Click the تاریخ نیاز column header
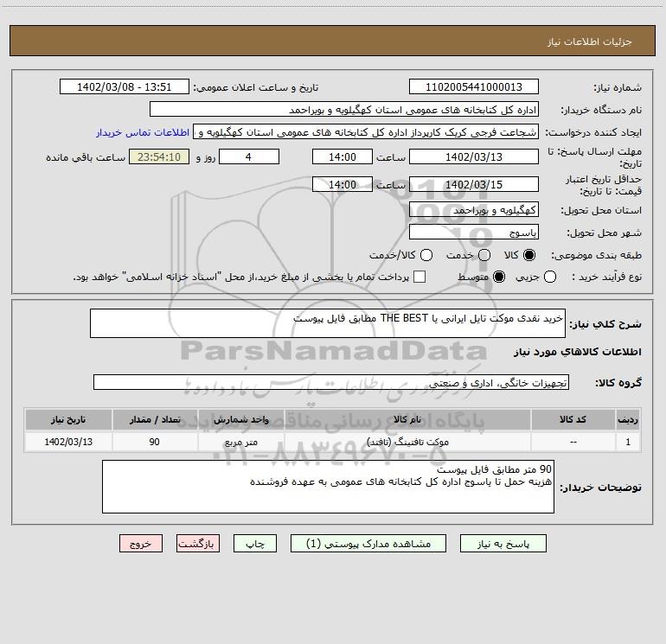This screenshot has width=666, height=644. [68, 419]
